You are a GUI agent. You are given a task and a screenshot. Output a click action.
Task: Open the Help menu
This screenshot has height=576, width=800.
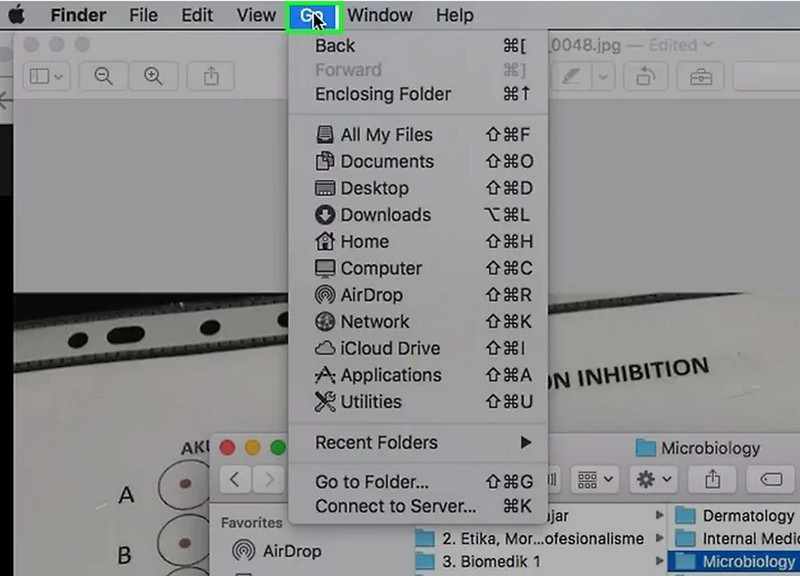click(455, 15)
